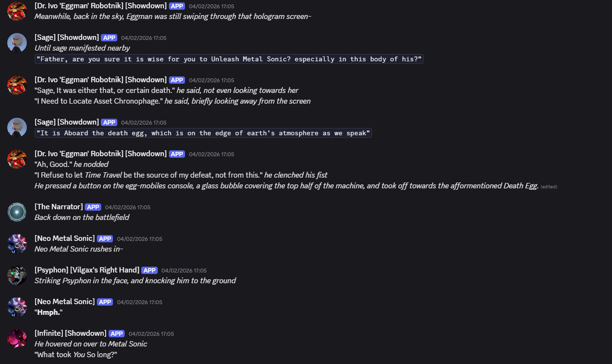Open Psyphon's avatar profile picture

click(17, 275)
